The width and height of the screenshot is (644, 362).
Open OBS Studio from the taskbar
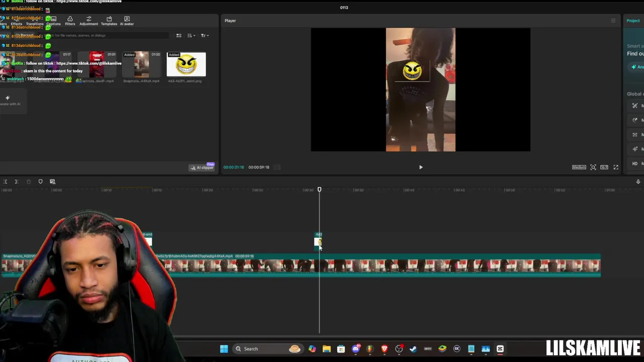[399, 349]
